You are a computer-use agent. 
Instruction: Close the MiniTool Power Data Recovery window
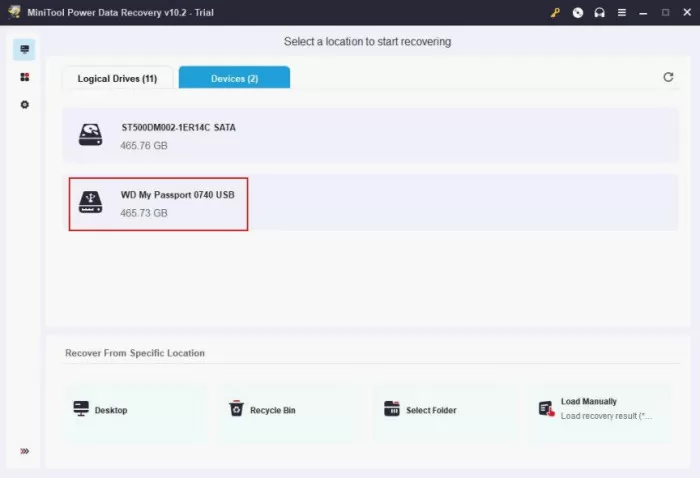pyautogui.click(x=687, y=12)
